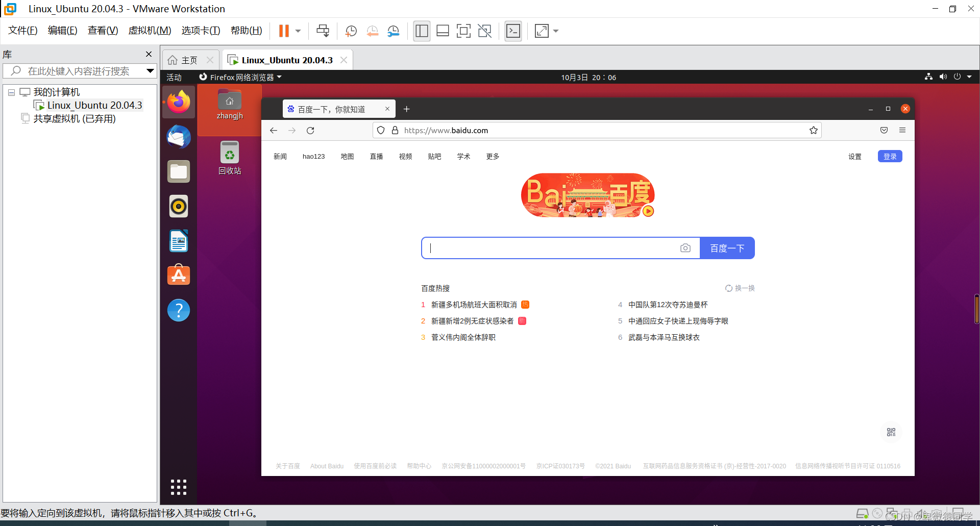980x526 pixels.
Task: Expand the 更多 menu on Baidu
Action: (493, 157)
